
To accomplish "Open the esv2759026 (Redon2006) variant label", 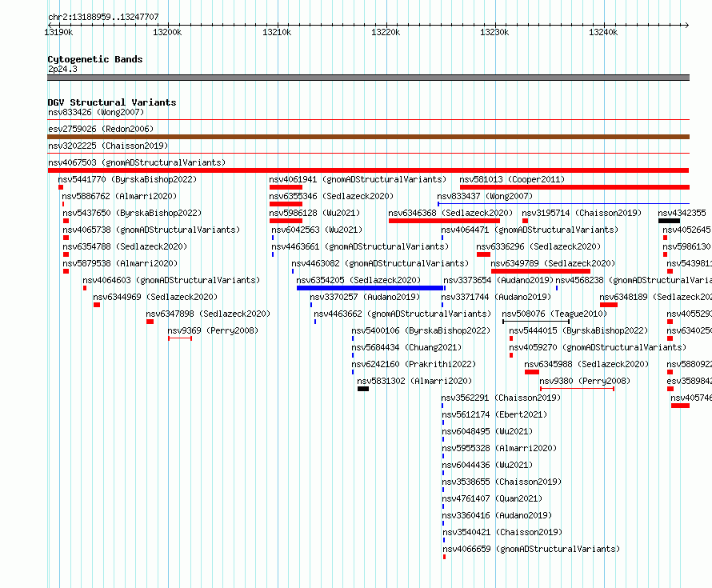I will pos(101,129).
